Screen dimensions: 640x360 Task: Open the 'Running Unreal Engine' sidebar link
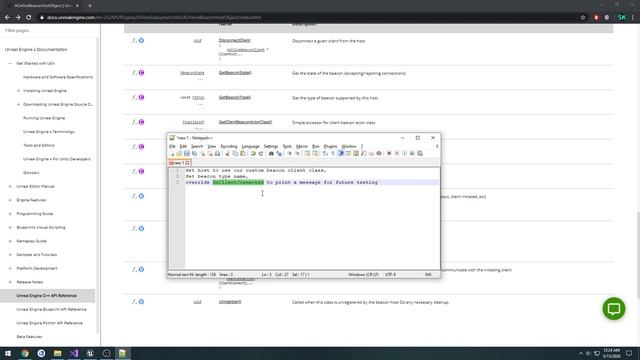pyautogui.click(x=44, y=118)
